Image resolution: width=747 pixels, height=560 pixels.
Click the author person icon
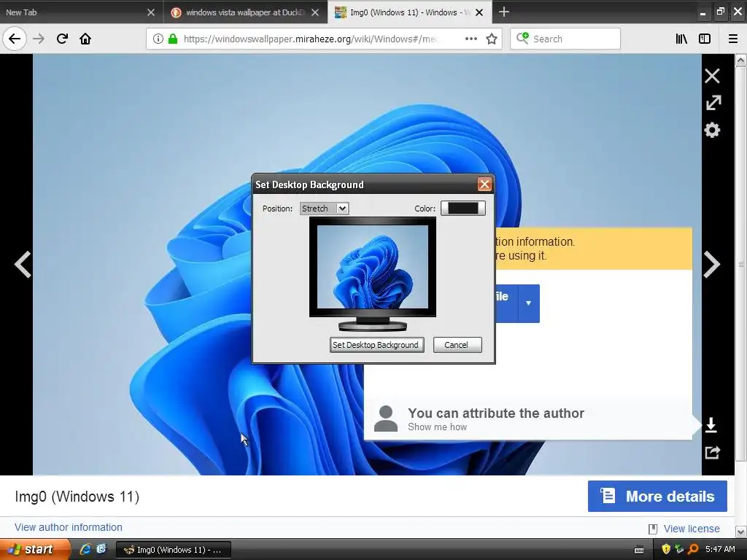(386, 419)
